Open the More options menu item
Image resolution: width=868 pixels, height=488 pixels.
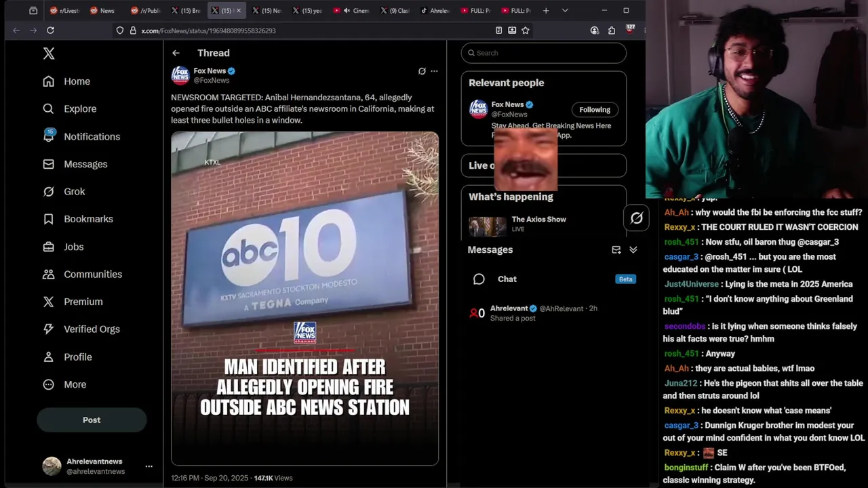pyautogui.click(x=65, y=384)
